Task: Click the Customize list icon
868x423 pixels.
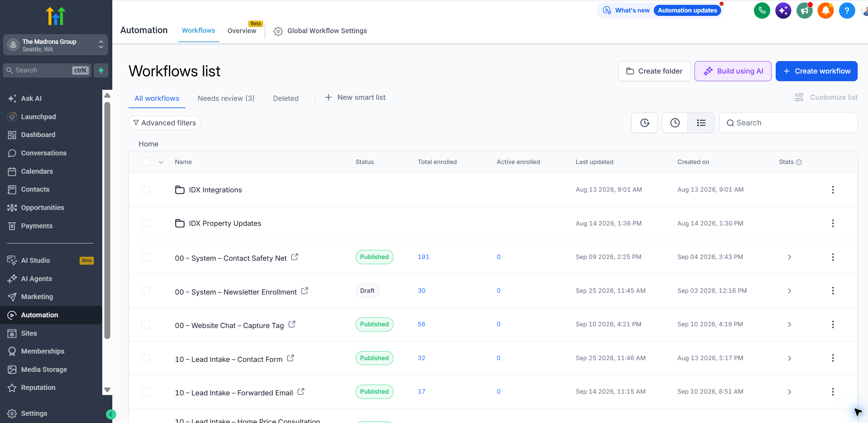Action: click(x=799, y=98)
